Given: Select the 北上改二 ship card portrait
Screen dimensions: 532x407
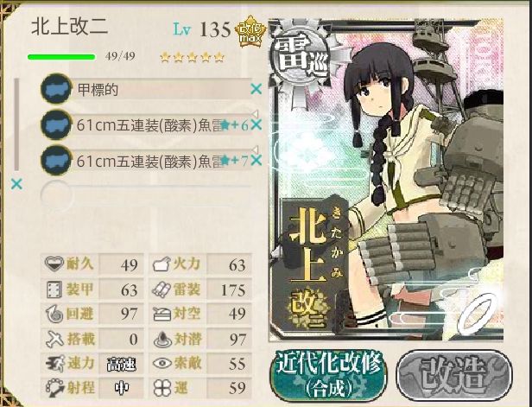Looking at the screenshot, I should pos(386,179).
